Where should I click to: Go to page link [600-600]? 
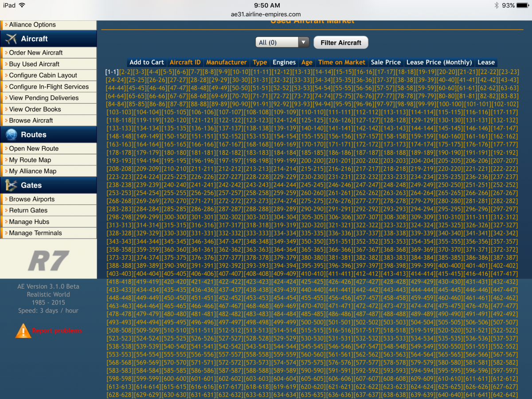[x=175, y=379]
